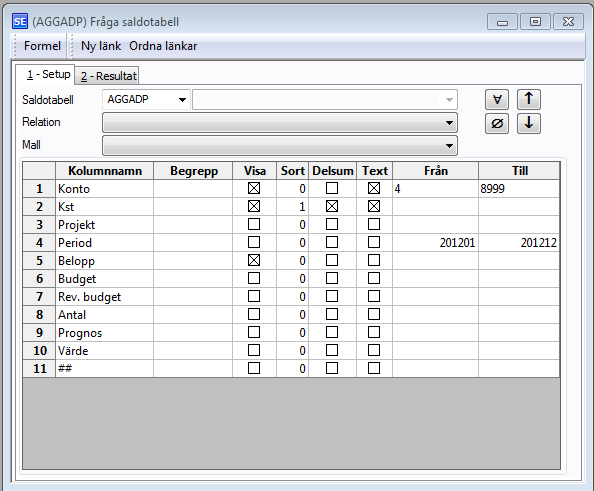Expand the Relation dropdown list
Screen dimensions: 594x491
point(280,123)
